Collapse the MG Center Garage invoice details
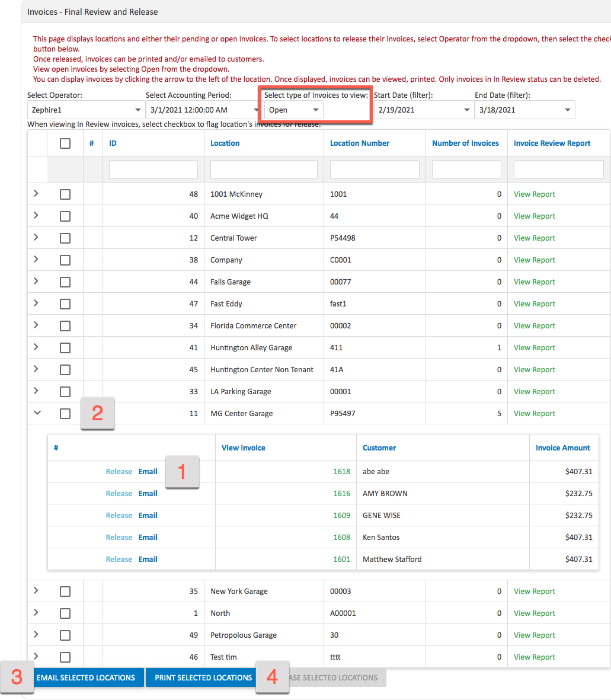Image resolution: width=611 pixels, height=700 pixels. click(x=37, y=413)
